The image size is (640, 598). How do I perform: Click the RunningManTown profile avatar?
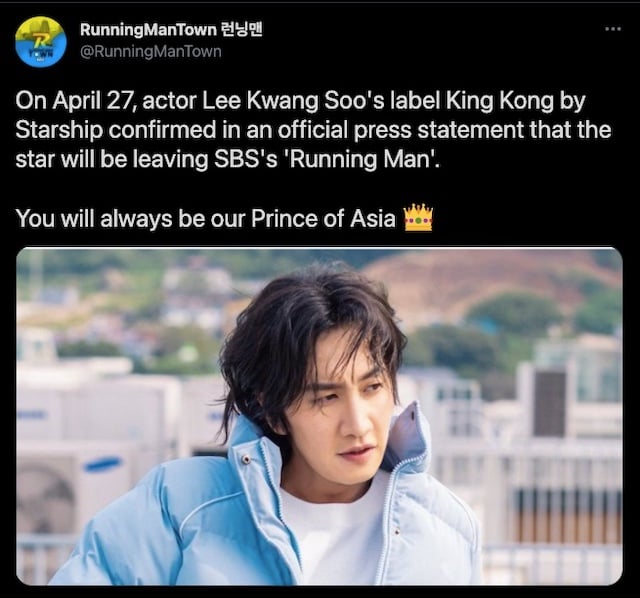41,42
